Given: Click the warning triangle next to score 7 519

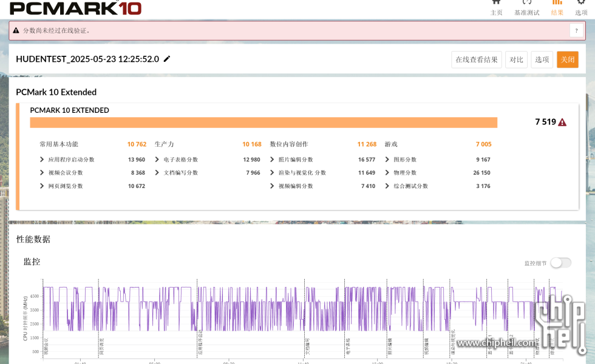Looking at the screenshot, I should point(562,122).
